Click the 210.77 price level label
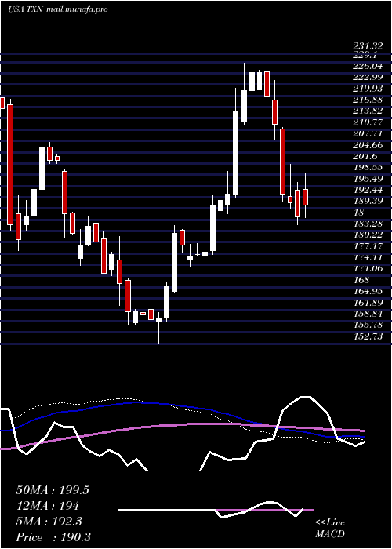This screenshot has width=392, height=549. (368, 122)
